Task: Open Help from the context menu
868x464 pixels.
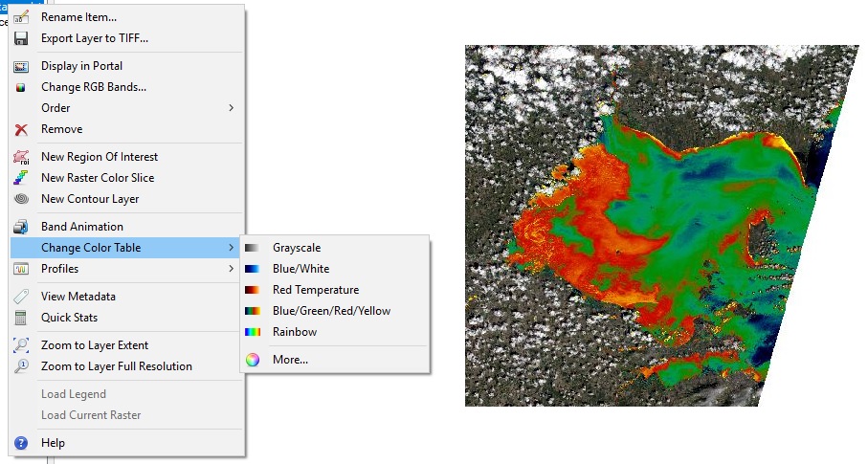Action: [53, 443]
